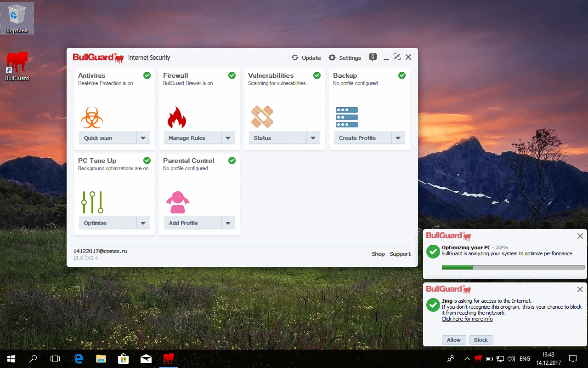Open Settings via the gear icon
The width and height of the screenshot is (588, 368).
[x=332, y=57]
